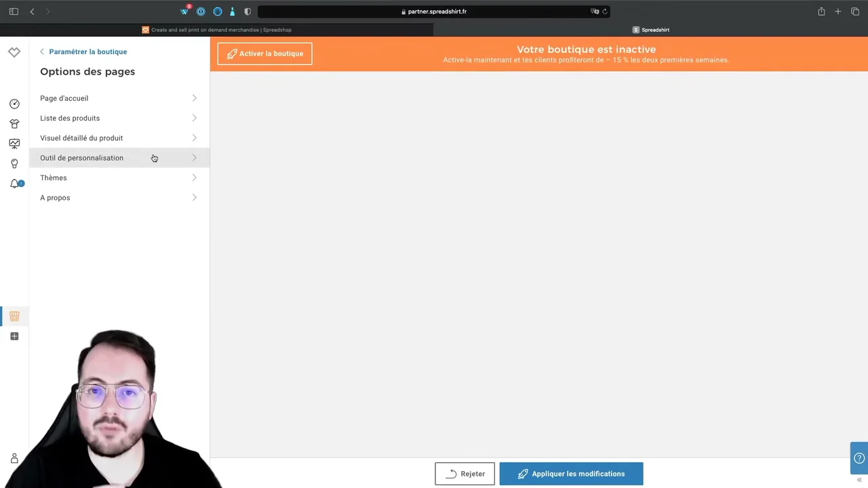Click the translate icon in address bar
The height and width of the screenshot is (488, 868).
594,11
